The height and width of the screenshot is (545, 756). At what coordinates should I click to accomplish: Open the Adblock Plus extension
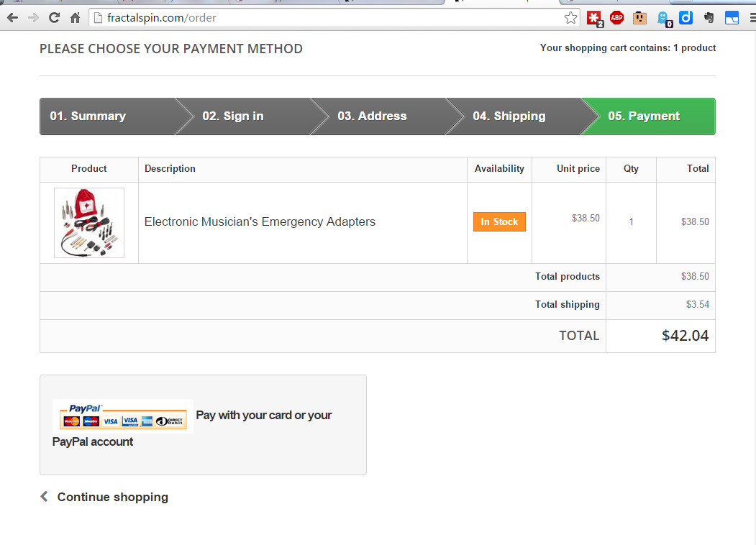pyautogui.click(x=616, y=18)
